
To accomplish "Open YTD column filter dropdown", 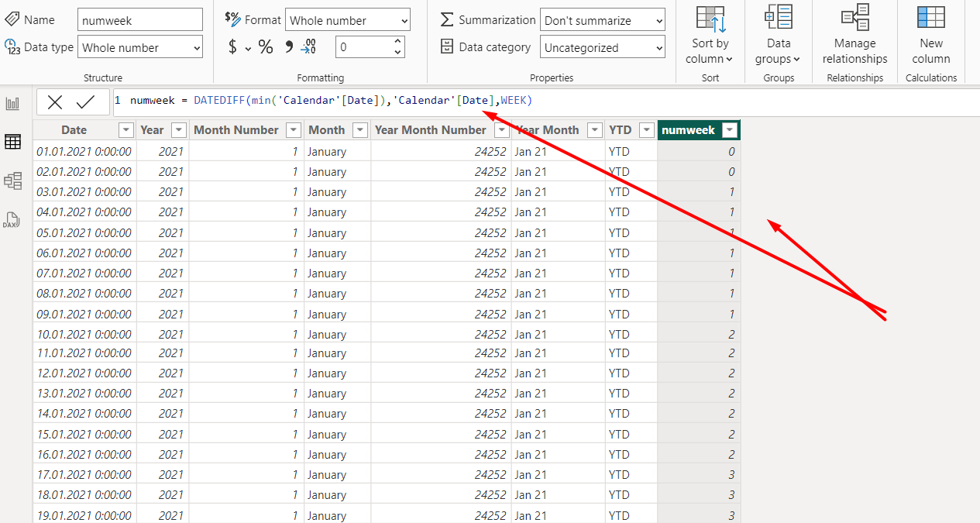I will click(647, 130).
